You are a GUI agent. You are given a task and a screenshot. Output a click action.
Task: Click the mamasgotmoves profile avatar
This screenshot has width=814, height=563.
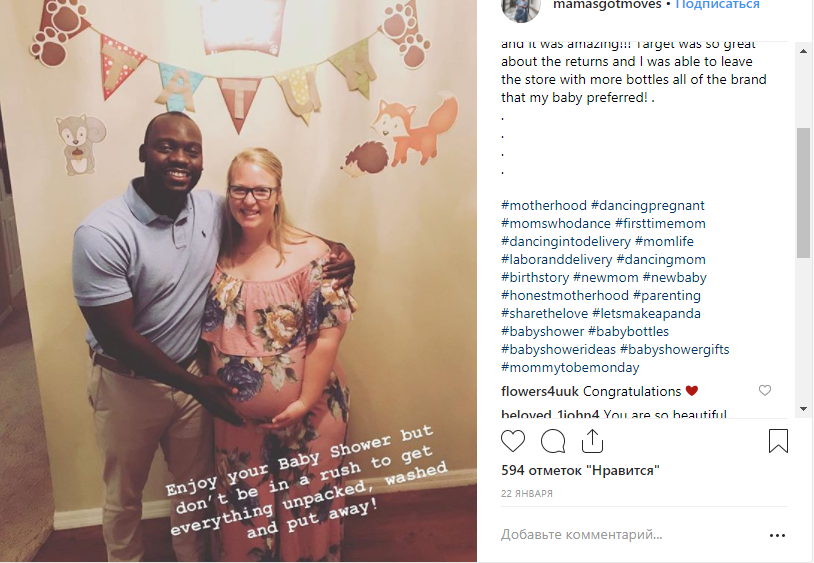pyautogui.click(x=521, y=8)
